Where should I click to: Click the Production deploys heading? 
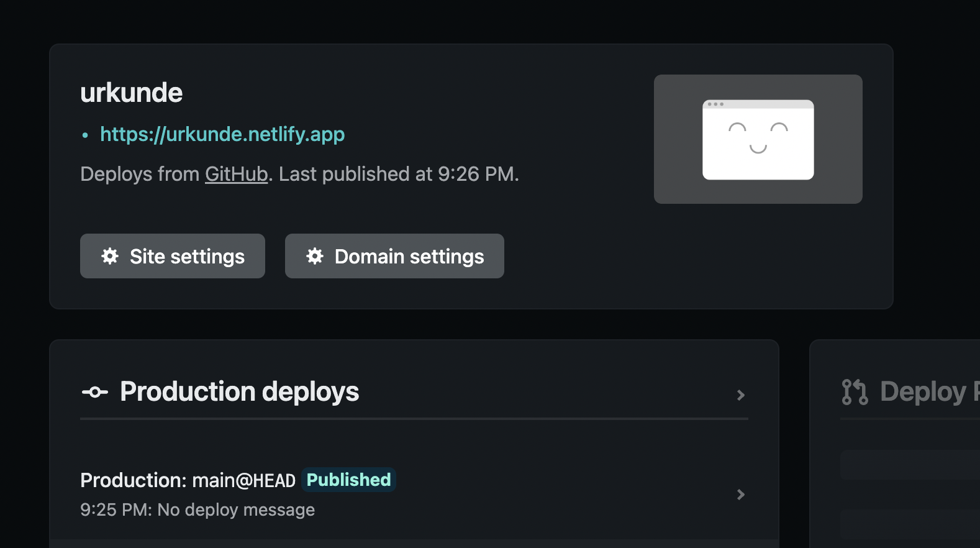coord(239,391)
